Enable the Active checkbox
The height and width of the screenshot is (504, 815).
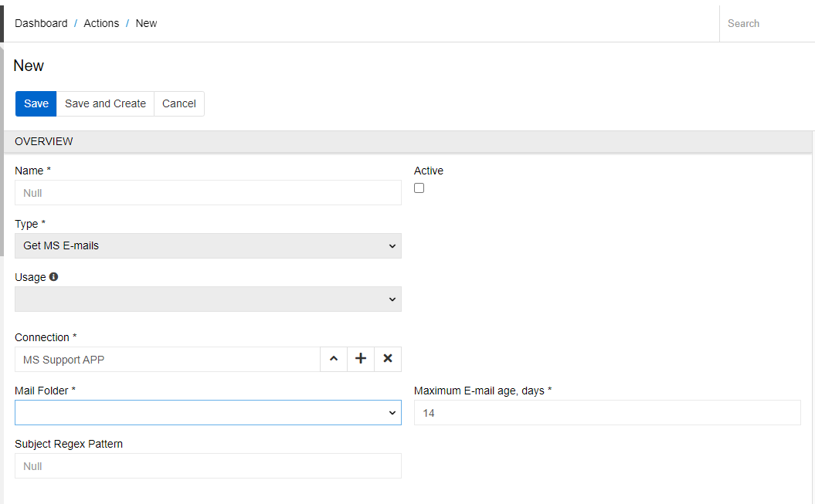[419, 188]
